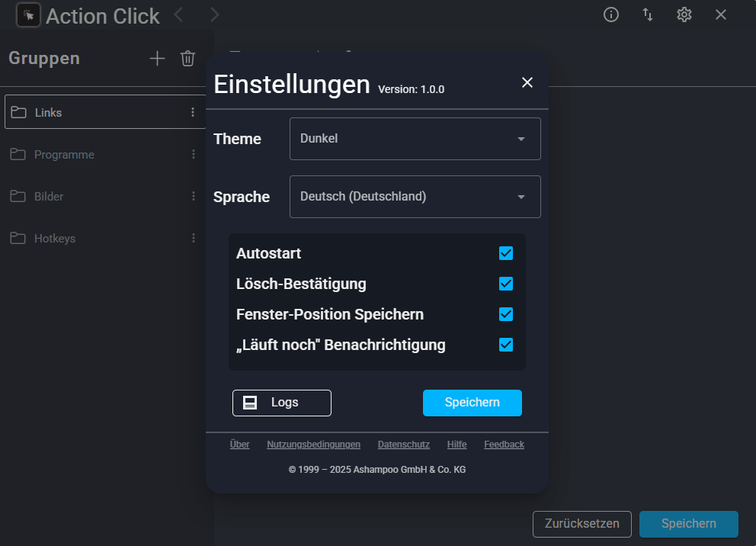The width and height of the screenshot is (756, 546).
Task: Click the Speichern button in settings dialog
Action: [472, 403]
